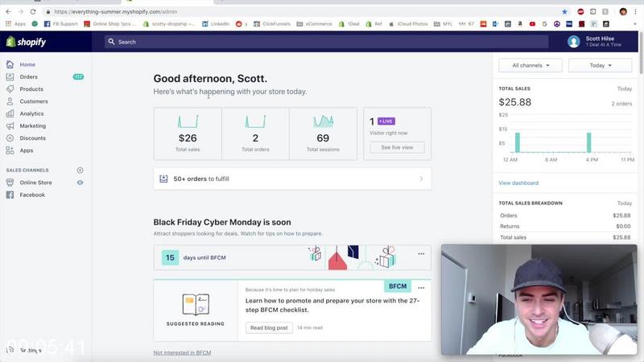Open the iCloud Photos bookmark

[408, 24]
